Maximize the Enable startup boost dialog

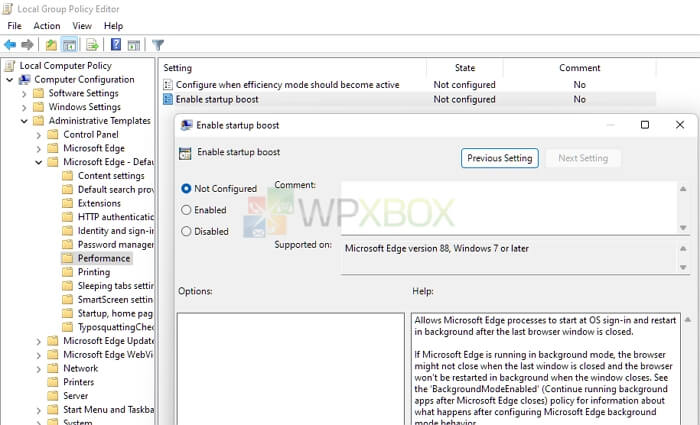(645, 125)
